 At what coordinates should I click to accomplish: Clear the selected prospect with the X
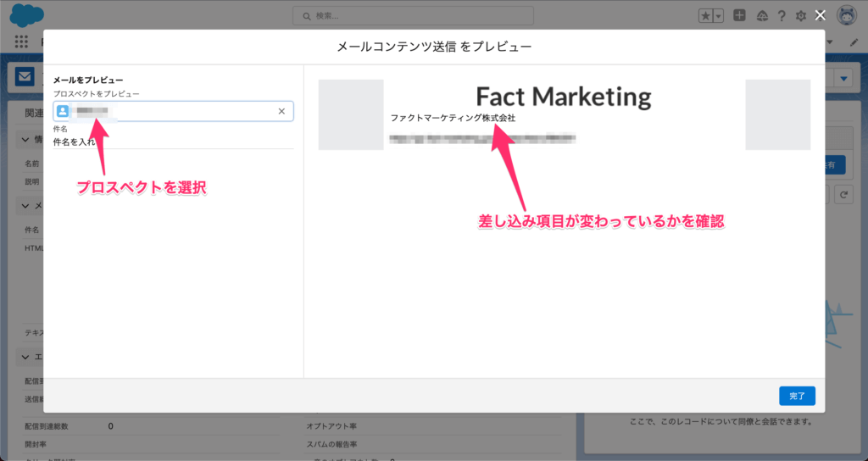281,111
